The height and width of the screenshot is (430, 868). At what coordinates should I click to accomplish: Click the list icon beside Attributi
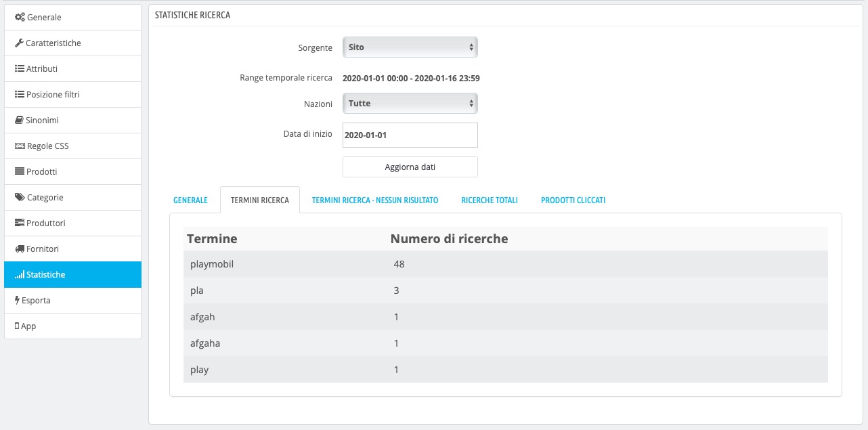click(20, 69)
